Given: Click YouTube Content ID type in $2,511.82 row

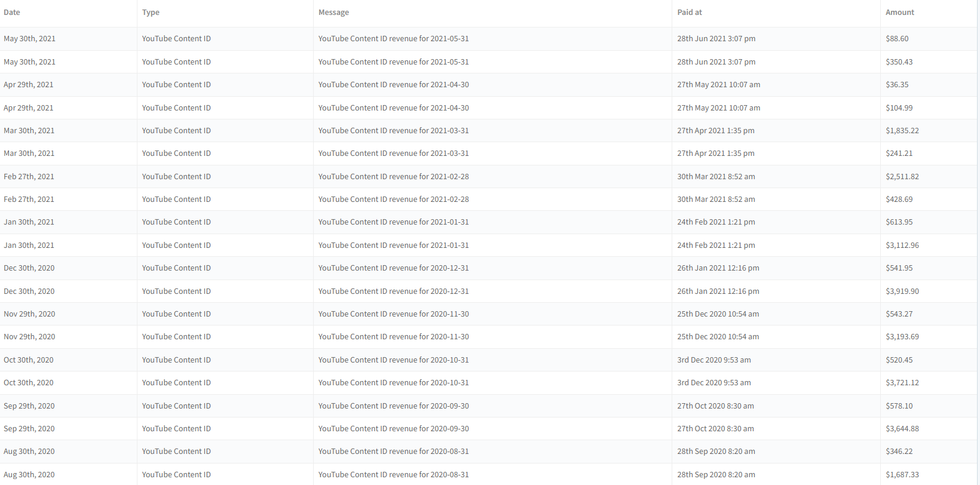Looking at the screenshot, I should point(176,177).
